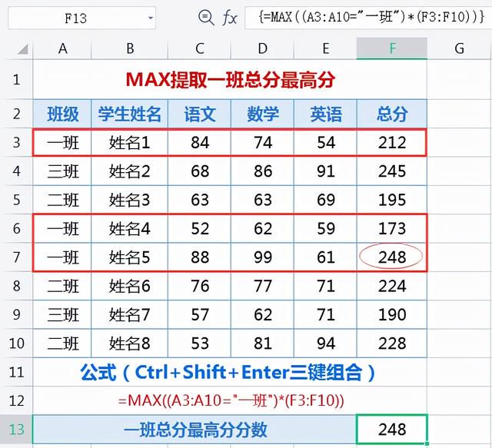Click 数学 score 86
The image size is (492, 448).
click(x=263, y=171)
